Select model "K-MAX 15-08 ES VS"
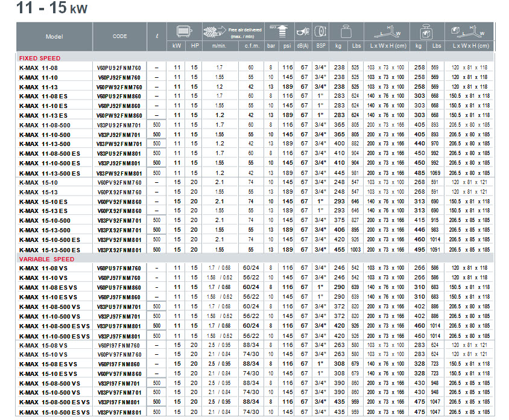The image size is (509, 420). point(48,364)
